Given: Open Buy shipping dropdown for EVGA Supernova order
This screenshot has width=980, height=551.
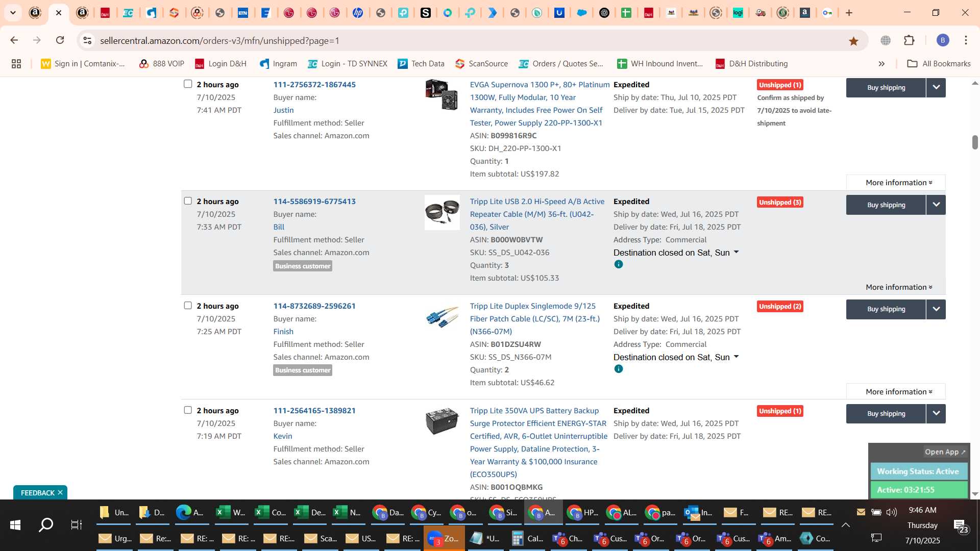Looking at the screenshot, I should tap(936, 87).
